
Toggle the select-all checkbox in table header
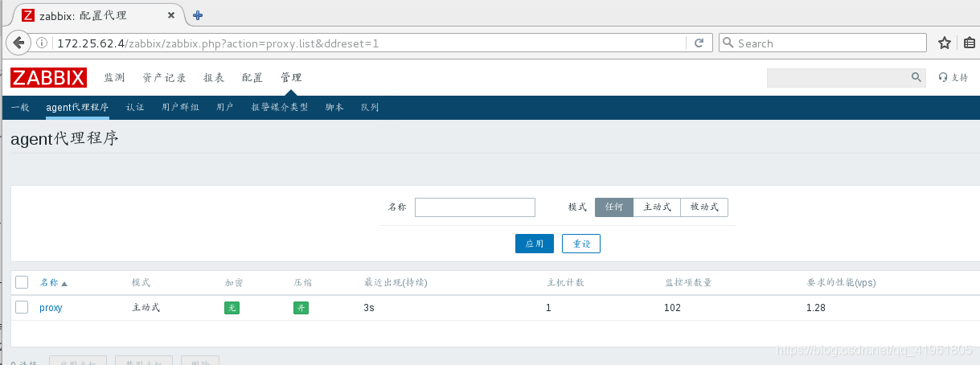(x=22, y=282)
